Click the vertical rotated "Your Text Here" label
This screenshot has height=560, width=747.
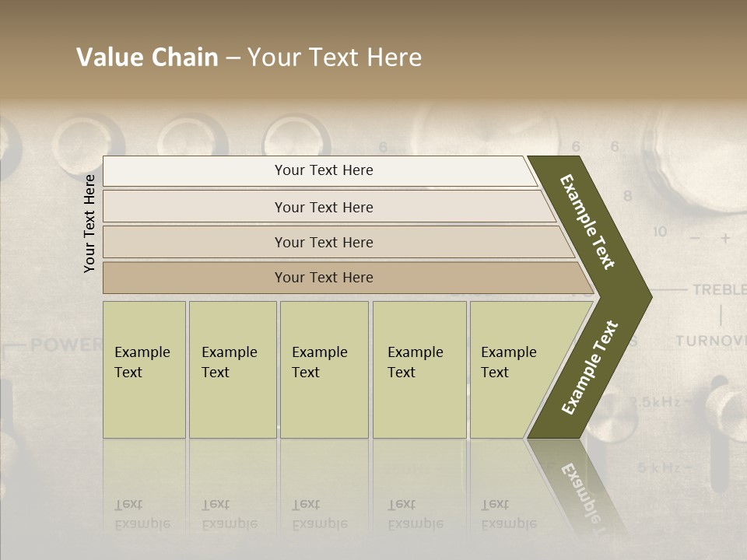(x=89, y=223)
